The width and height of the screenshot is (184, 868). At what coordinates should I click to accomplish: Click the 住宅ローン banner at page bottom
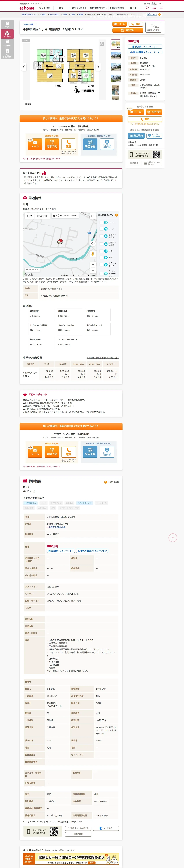click(71, 859)
